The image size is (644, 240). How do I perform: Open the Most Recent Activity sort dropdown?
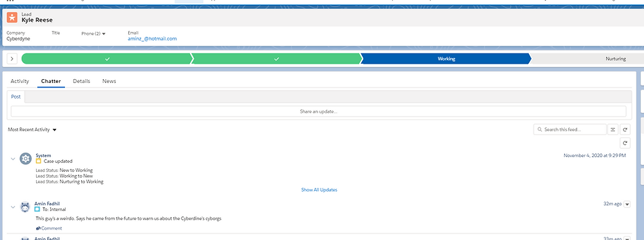tap(32, 129)
